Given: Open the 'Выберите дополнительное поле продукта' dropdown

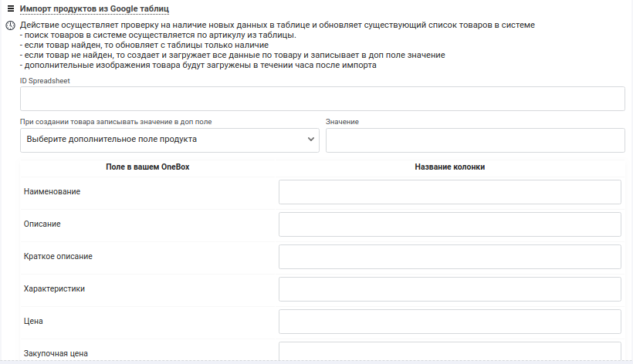Looking at the screenshot, I should pos(170,140).
